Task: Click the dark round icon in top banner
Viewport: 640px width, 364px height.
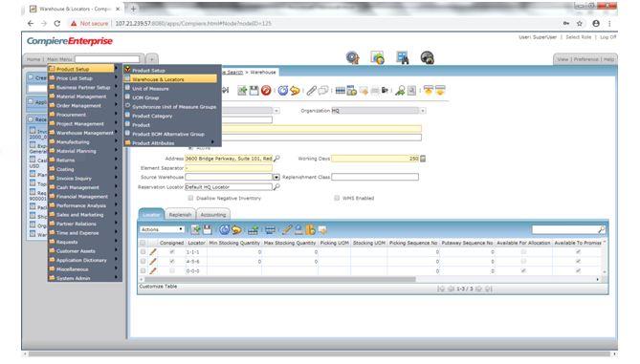Action: coord(427,58)
